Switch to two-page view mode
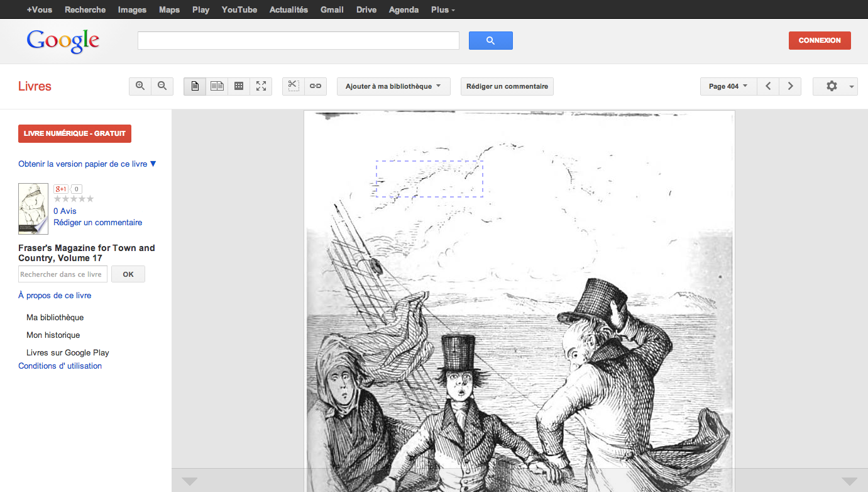The height and width of the screenshot is (492, 868). (x=217, y=86)
